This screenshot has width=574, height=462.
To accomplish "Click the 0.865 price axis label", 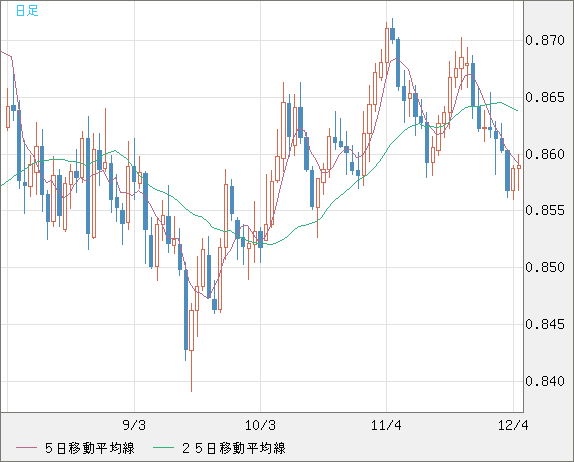I will 545,97.
